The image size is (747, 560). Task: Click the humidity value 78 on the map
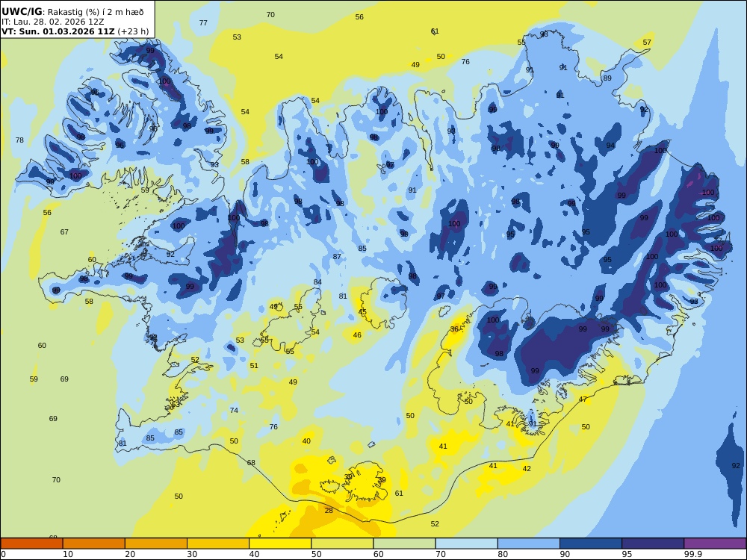[19, 140]
